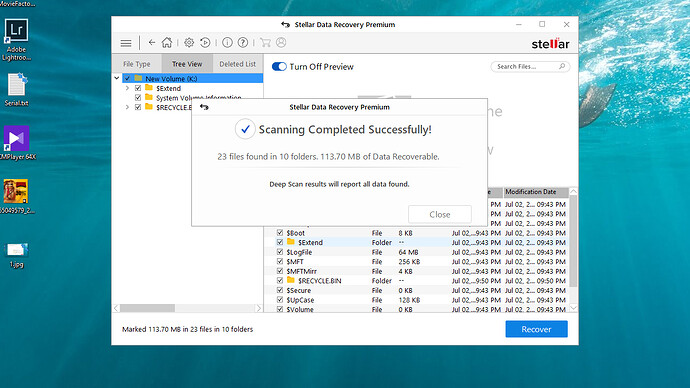Screen dimensions: 690x388
Task: Uncheck the $LogFile checkbox
Action: pos(280,252)
